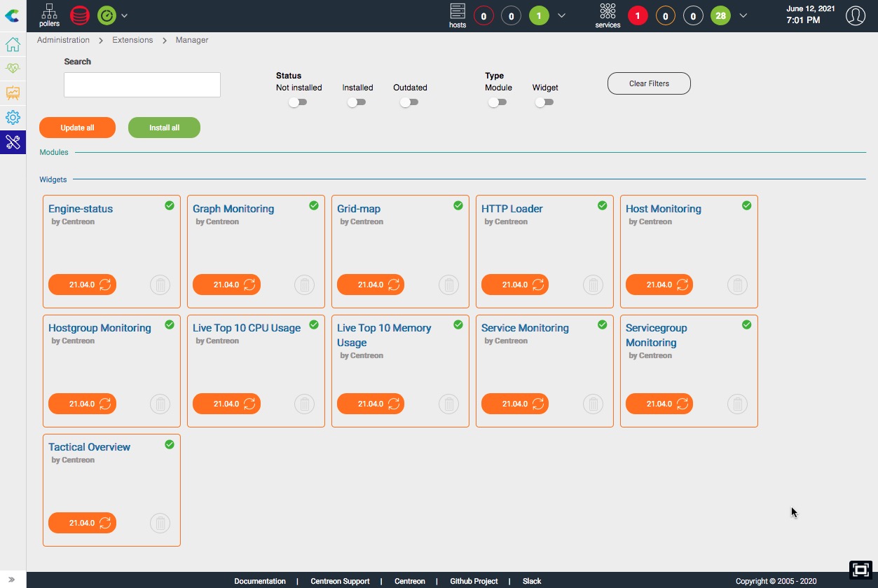Open the Documentation footer link
This screenshot has width=878, height=588.
pyautogui.click(x=260, y=581)
